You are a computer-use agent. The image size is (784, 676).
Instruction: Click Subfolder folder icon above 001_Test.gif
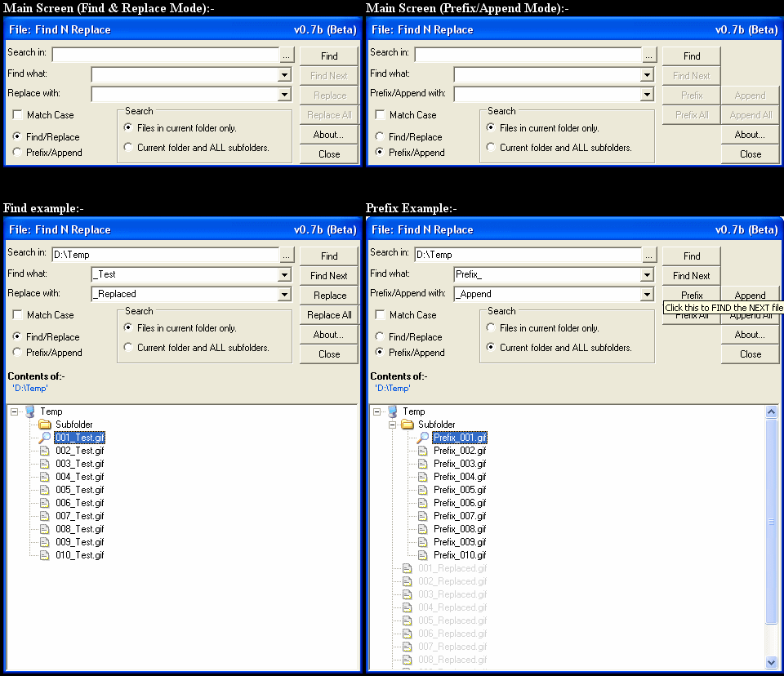(x=44, y=425)
